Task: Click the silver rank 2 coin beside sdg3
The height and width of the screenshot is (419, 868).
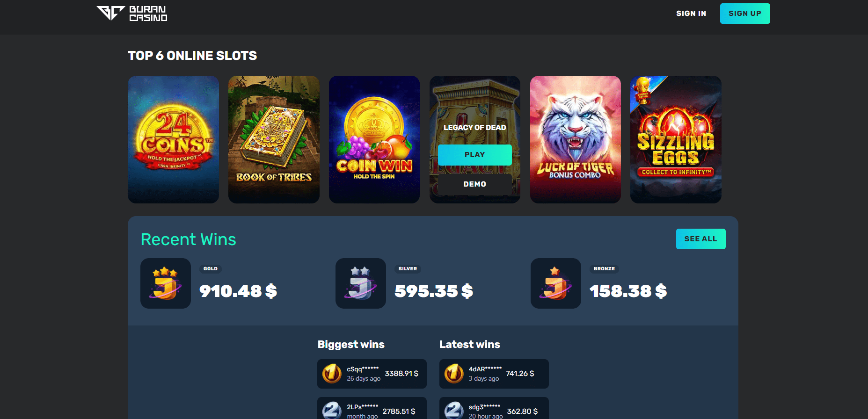Action: 454,411
